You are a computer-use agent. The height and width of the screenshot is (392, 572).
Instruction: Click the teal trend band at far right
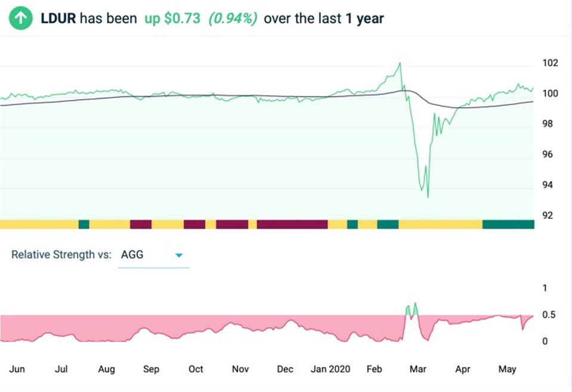(x=508, y=225)
